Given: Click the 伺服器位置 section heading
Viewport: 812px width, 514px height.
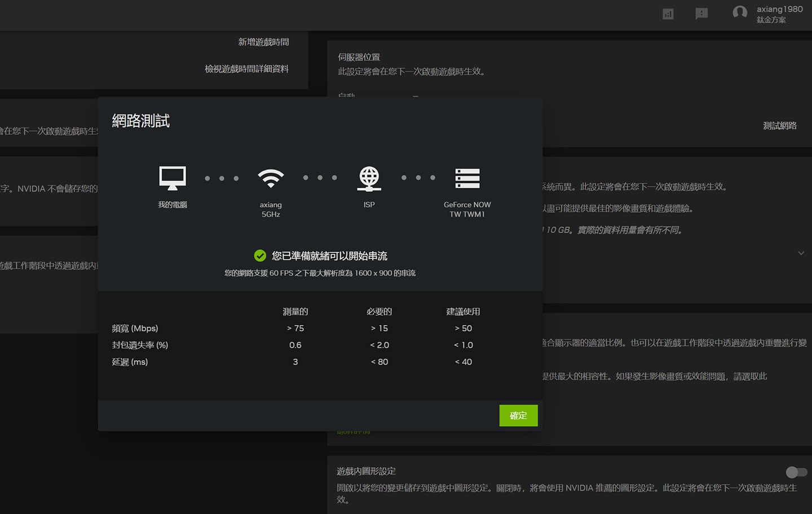Looking at the screenshot, I should (359, 57).
